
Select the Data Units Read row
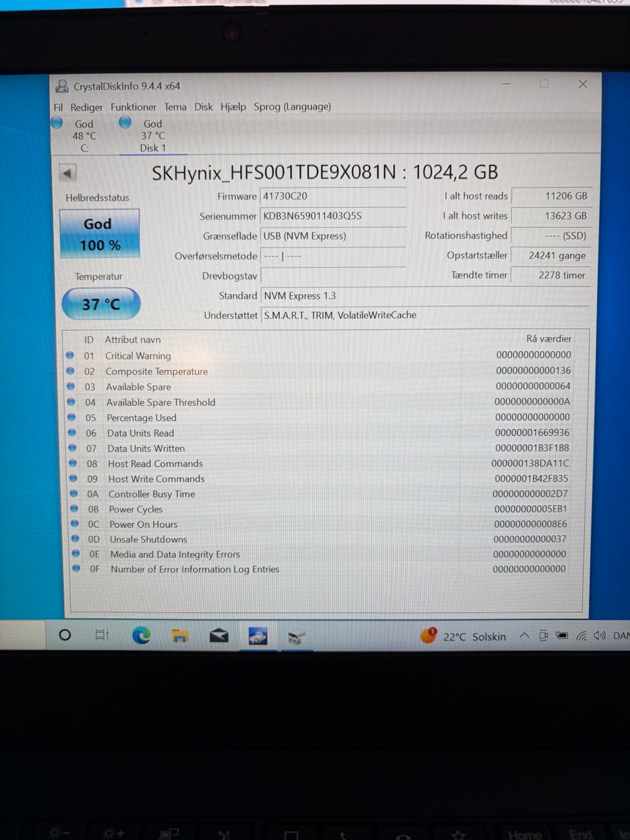(320, 432)
